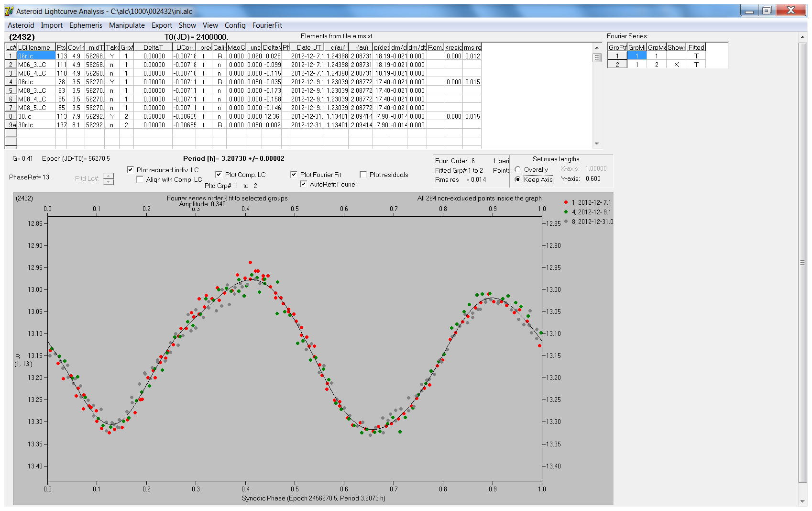Click the Y-axis length value 0.600
This screenshot has height=511, width=812.
[593, 178]
